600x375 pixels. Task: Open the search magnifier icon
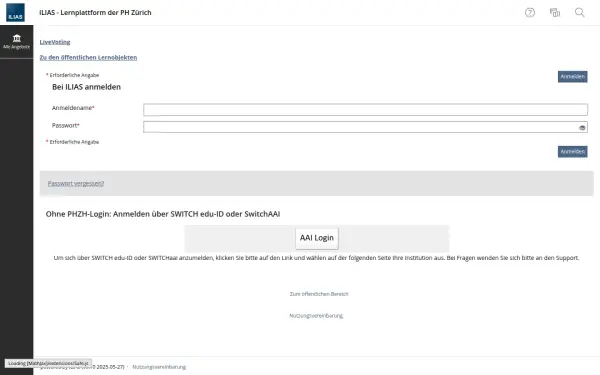[579, 13]
